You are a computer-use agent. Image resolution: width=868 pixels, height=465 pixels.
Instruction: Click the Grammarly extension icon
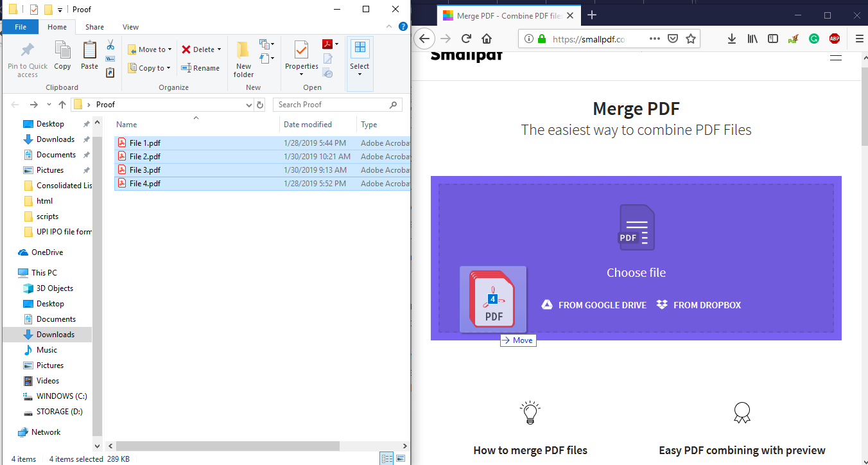point(814,39)
